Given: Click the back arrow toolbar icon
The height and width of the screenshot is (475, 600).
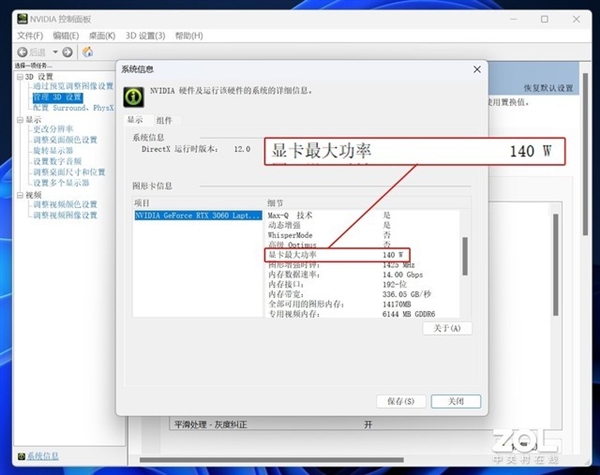Looking at the screenshot, I should click(22, 52).
